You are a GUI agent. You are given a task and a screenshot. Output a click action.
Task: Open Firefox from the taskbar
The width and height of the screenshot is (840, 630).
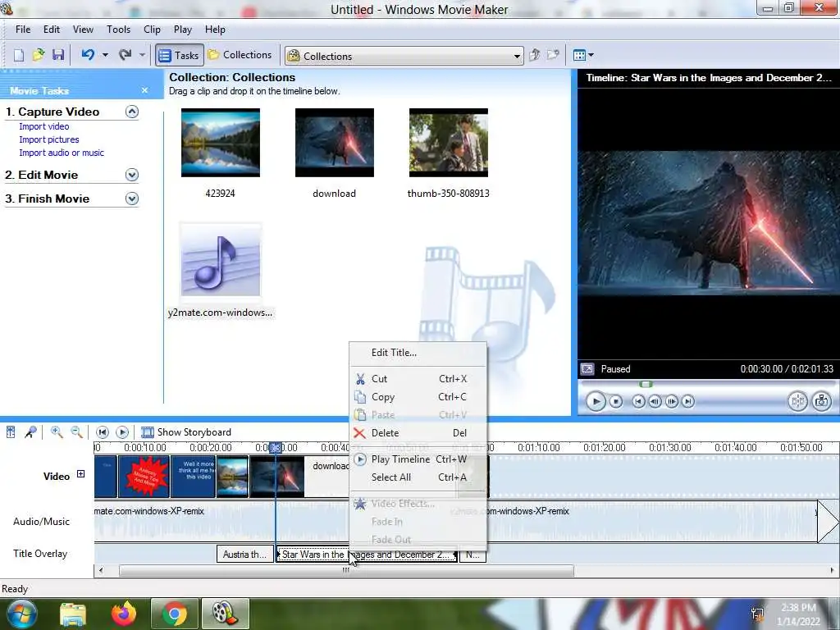pyautogui.click(x=124, y=614)
